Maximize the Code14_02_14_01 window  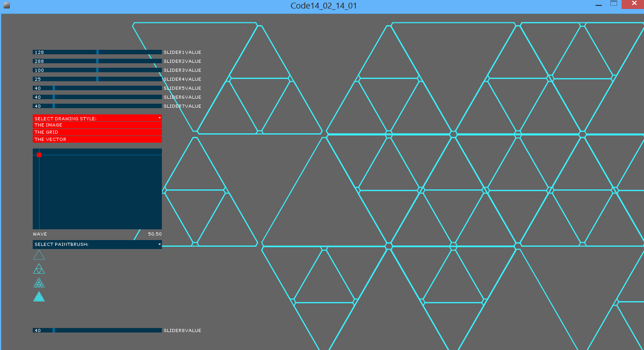(x=614, y=4)
